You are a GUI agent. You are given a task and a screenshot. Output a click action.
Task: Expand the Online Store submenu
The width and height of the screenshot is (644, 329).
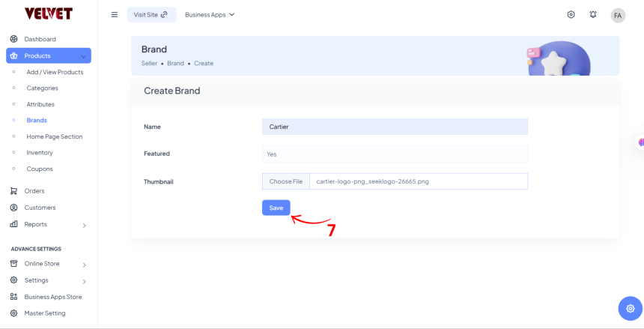click(x=84, y=265)
